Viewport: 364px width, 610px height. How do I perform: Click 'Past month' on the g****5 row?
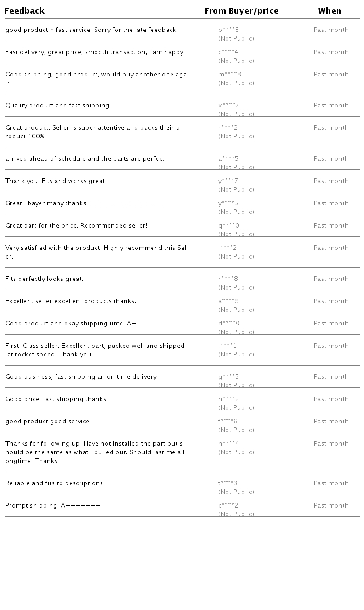click(331, 377)
